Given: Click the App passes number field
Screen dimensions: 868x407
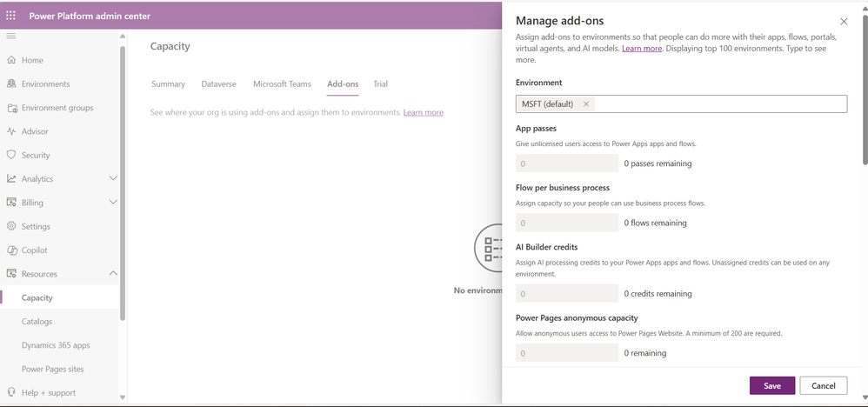Looking at the screenshot, I should click(567, 163).
